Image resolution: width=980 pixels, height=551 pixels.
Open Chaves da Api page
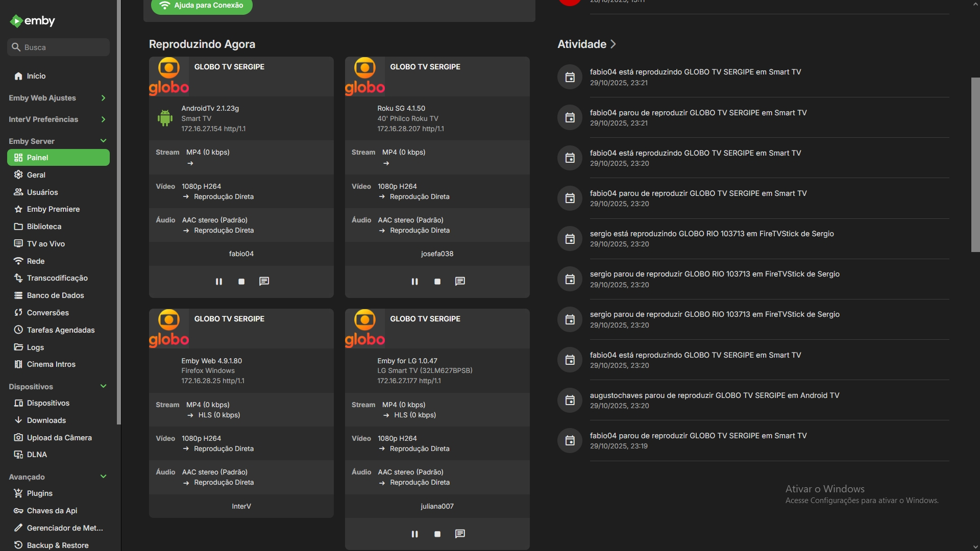point(52,511)
